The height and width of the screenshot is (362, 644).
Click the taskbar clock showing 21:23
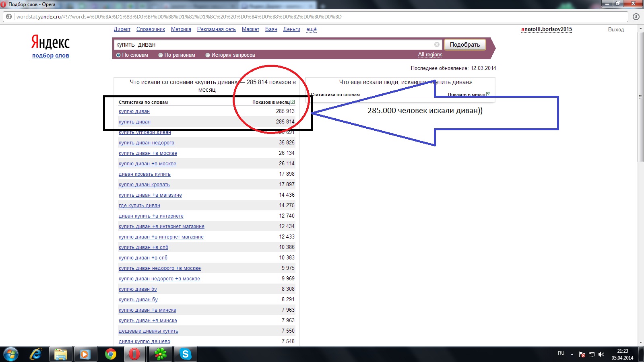pos(622,351)
